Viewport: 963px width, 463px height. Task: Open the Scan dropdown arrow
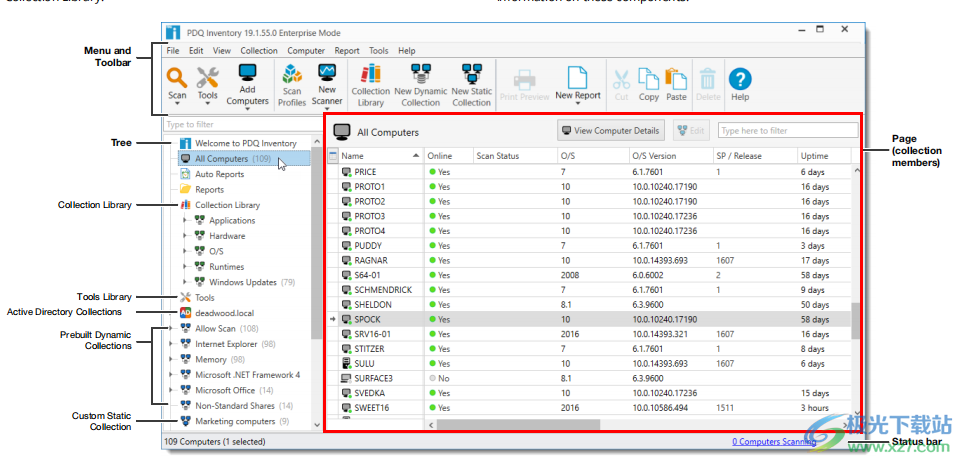(x=177, y=104)
